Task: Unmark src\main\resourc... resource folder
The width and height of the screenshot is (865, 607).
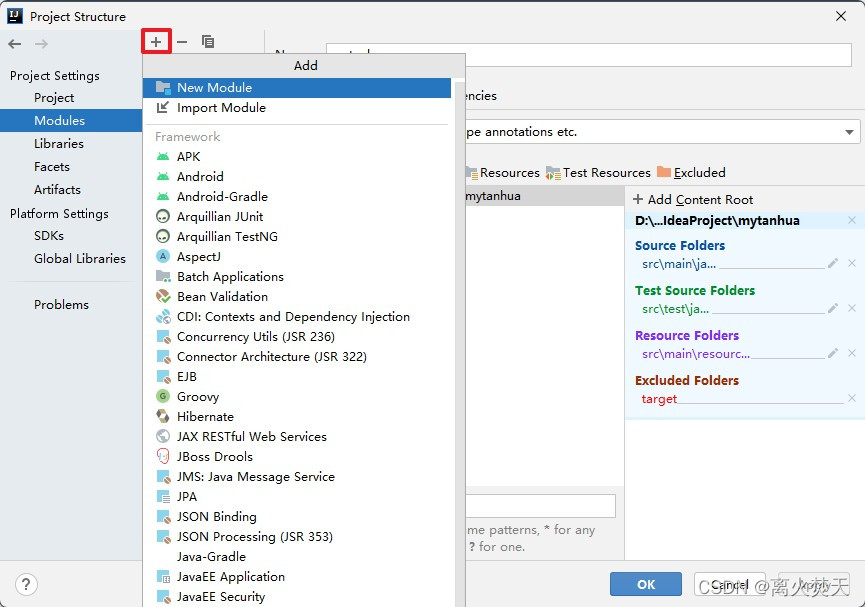Action: click(852, 353)
